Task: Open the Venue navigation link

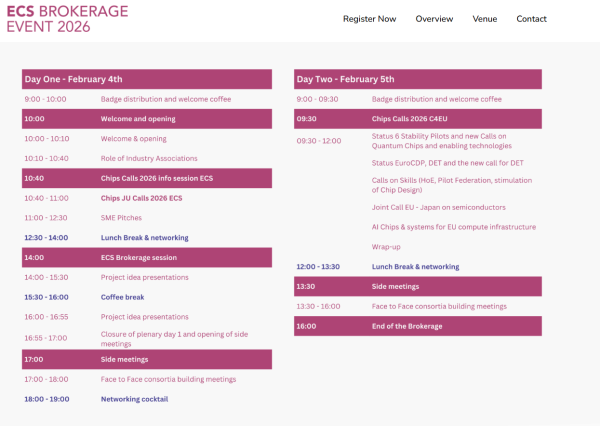Action: pyautogui.click(x=484, y=19)
